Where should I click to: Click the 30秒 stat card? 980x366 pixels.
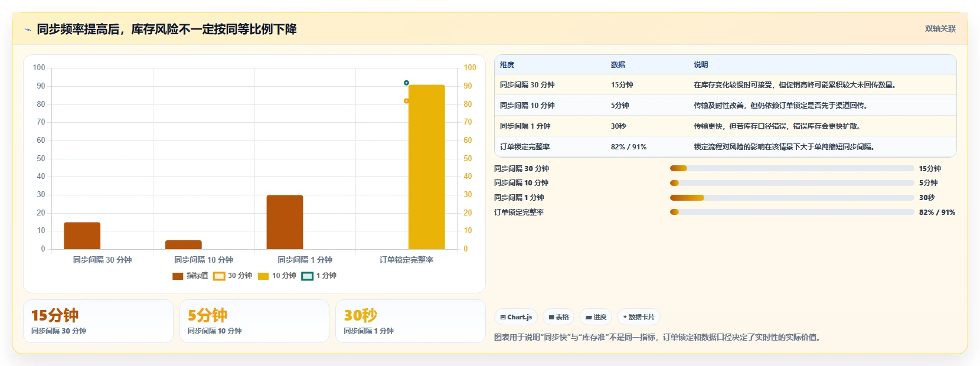(x=410, y=321)
